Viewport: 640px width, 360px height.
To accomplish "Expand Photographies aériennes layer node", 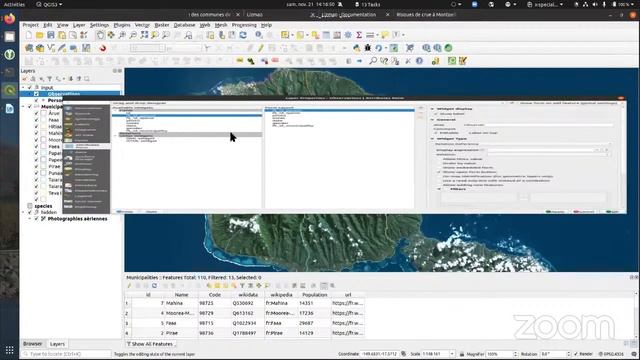I will (x=30, y=219).
